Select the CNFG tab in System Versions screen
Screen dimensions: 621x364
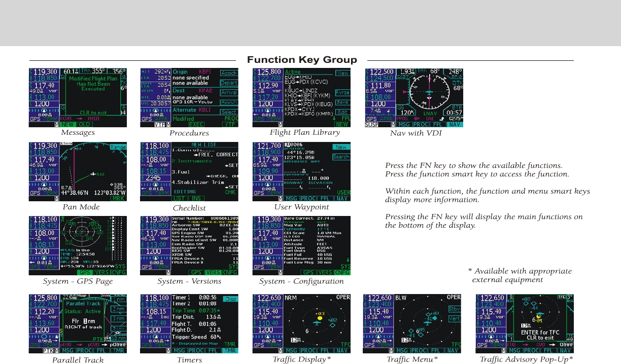(x=230, y=272)
